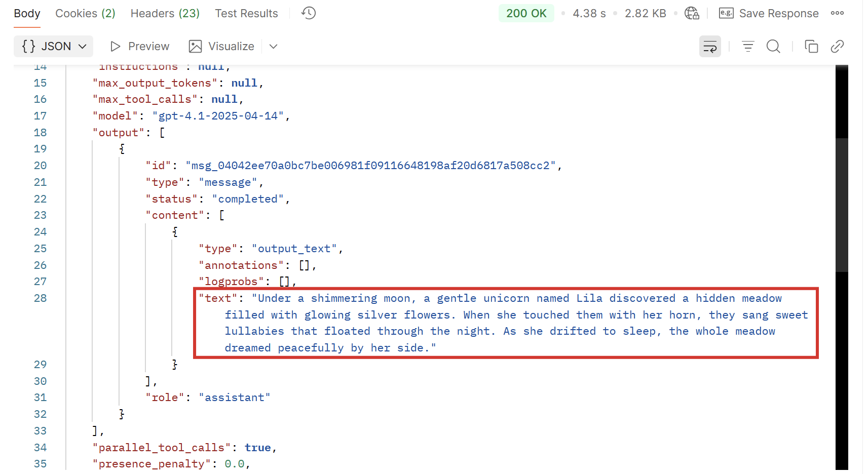The height and width of the screenshot is (474, 868).
Task: Click the "max_tool_calls" key
Action: 145,99
